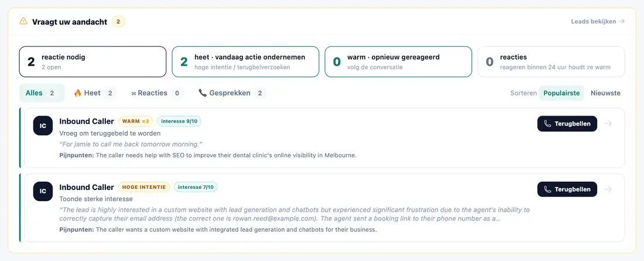Click the interesse 7/10 badge

(196, 187)
